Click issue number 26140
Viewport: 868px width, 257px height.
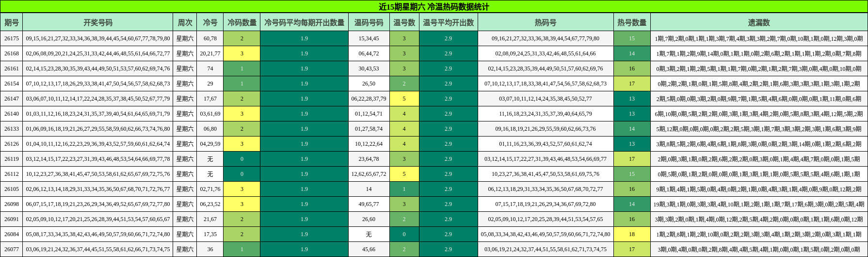[x=12, y=114]
